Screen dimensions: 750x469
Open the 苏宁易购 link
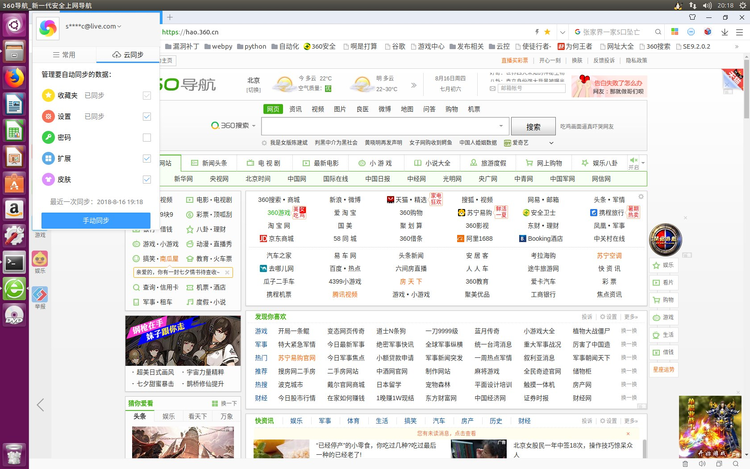(x=475, y=213)
